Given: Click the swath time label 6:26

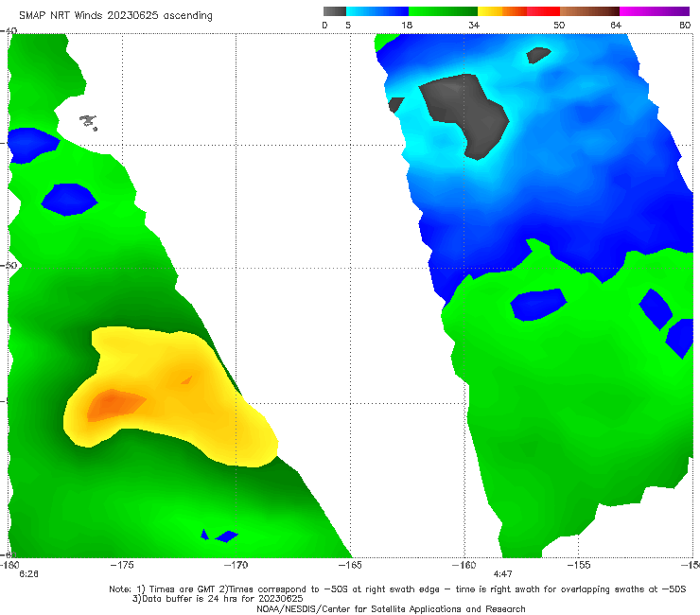Looking at the screenshot, I should [x=28, y=574].
